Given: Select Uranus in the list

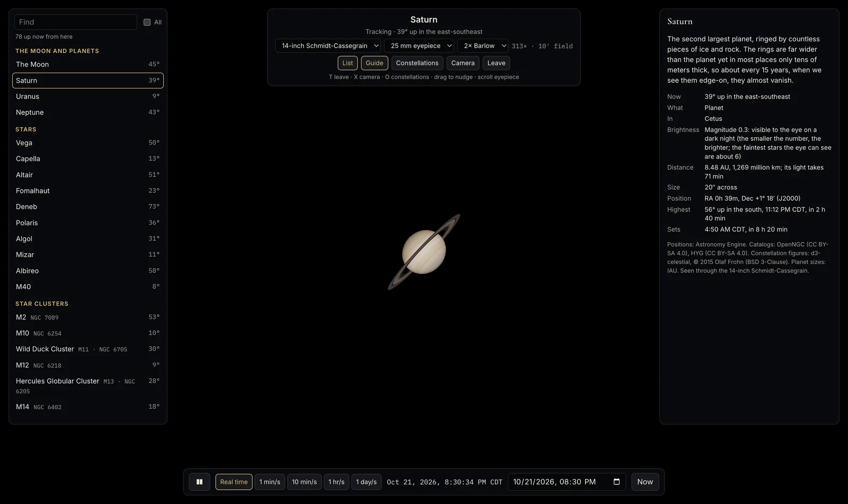Looking at the screenshot, I should tap(88, 96).
